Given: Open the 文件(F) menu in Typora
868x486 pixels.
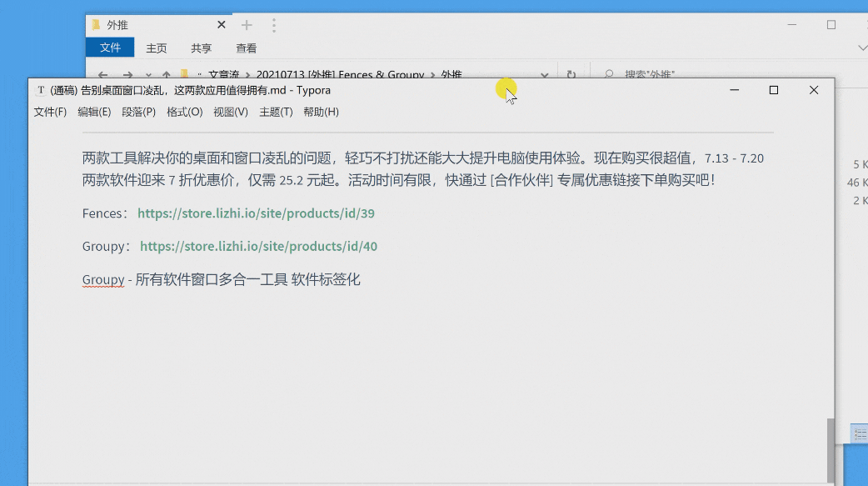Looking at the screenshot, I should pyautogui.click(x=50, y=112).
